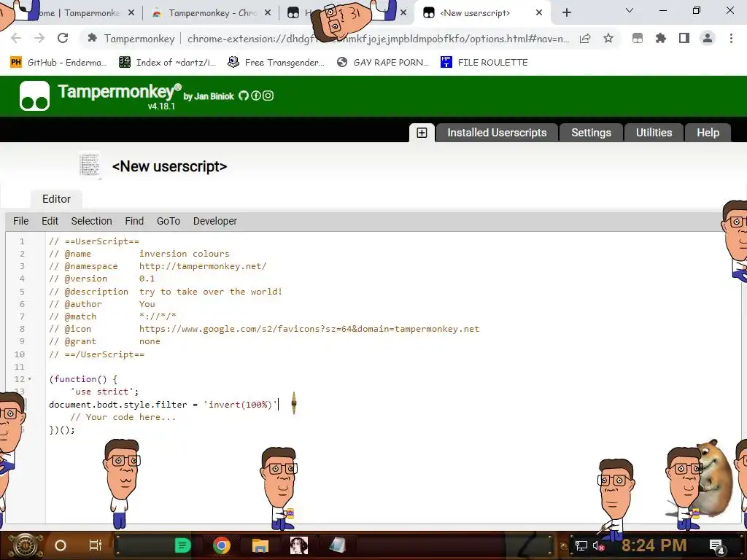Open Task View on the taskbar
This screenshot has width=747, height=560.
[96, 545]
